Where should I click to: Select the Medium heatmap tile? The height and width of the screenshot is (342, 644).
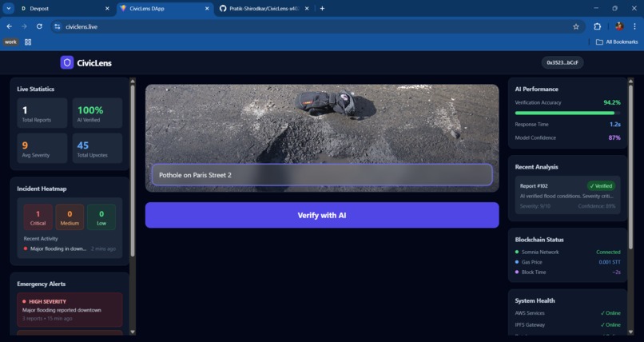pos(70,217)
